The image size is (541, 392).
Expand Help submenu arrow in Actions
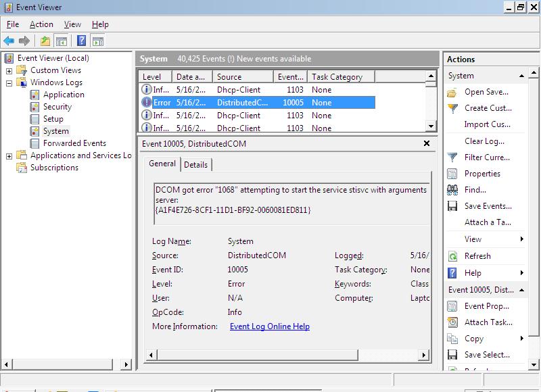pos(522,273)
